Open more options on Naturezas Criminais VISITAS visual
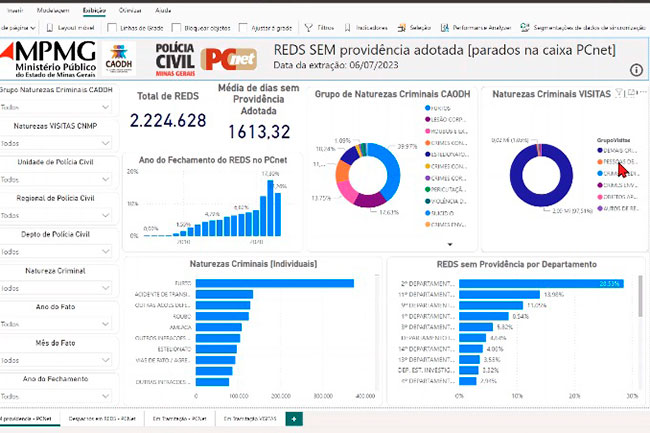The height and width of the screenshot is (433, 650). (x=642, y=92)
